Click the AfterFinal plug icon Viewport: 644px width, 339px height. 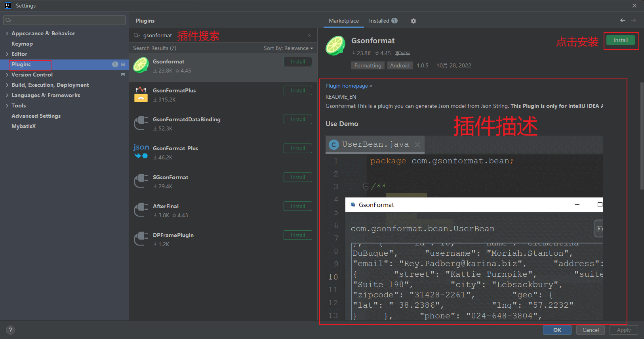pyautogui.click(x=141, y=210)
